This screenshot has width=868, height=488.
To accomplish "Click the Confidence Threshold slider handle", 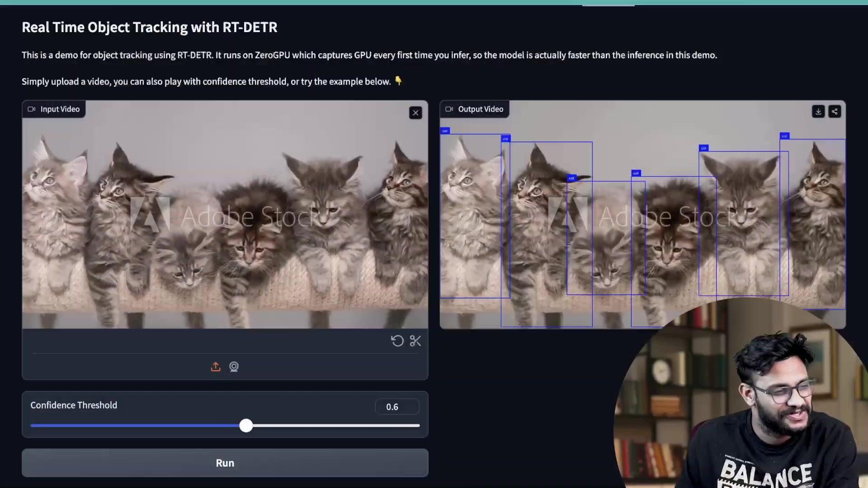I will 246,425.
